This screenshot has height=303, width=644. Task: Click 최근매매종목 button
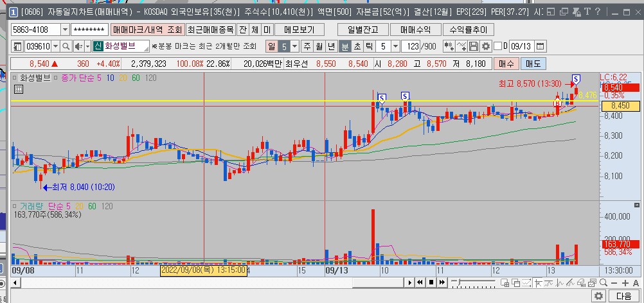[x=211, y=30]
